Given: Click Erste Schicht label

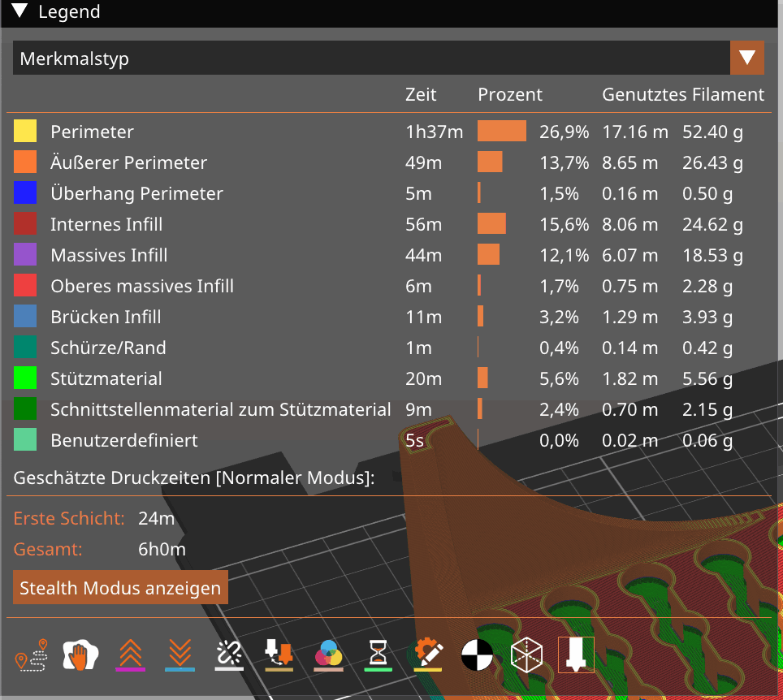Looking at the screenshot, I should (x=69, y=518).
